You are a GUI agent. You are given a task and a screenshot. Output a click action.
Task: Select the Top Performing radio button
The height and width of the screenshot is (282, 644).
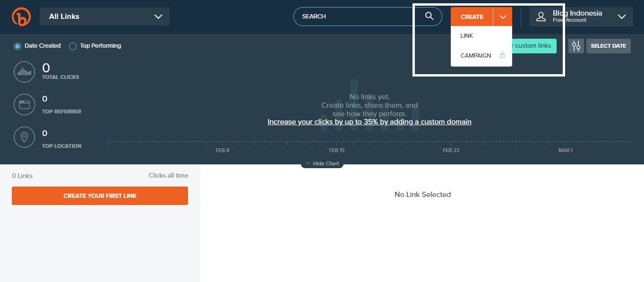pyautogui.click(x=73, y=46)
